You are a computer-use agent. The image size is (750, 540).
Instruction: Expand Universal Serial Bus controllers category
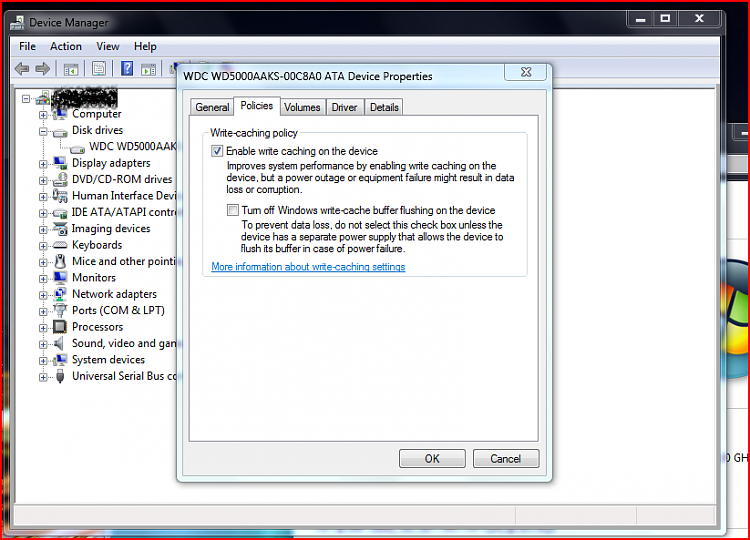tap(43, 377)
